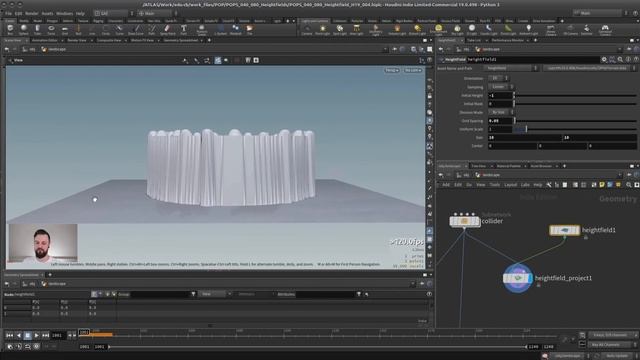The image size is (640, 360).
Task: Add a Sky Light from the shelf
Action: [x=457, y=29]
